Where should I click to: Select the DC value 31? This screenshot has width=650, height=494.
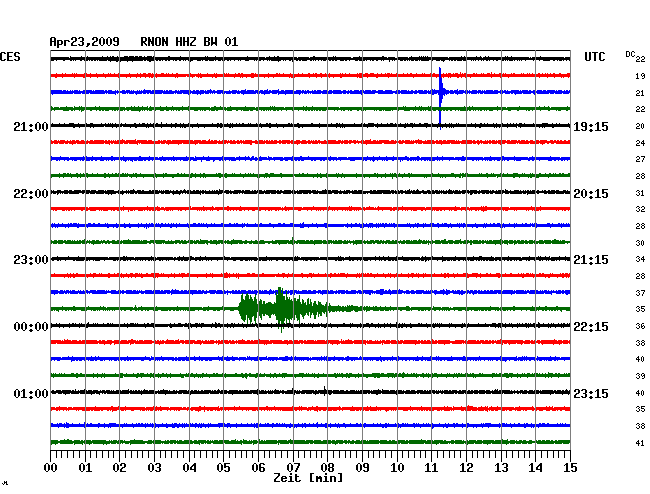click(x=640, y=193)
